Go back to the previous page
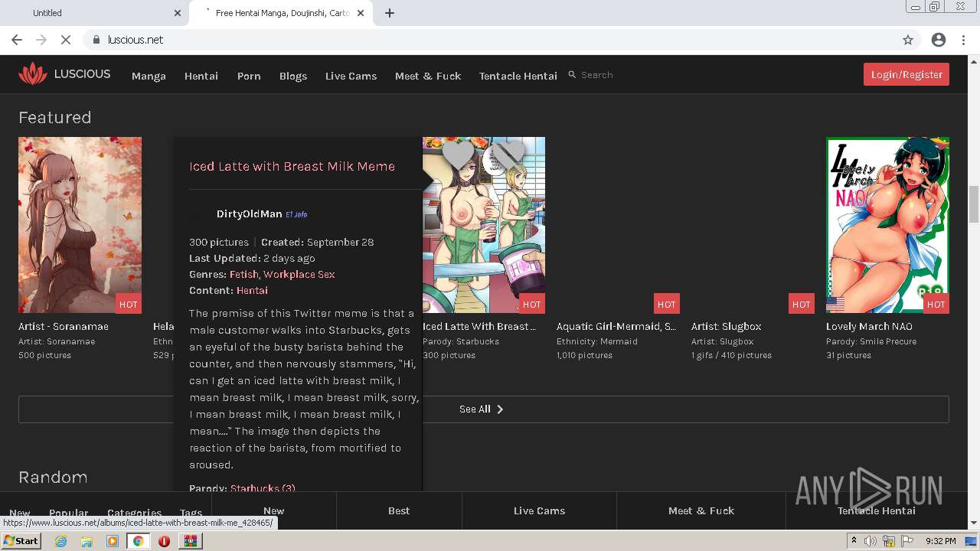The height and width of the screenshot is (551, 980). pyautogui.click(x=17, y=40)
